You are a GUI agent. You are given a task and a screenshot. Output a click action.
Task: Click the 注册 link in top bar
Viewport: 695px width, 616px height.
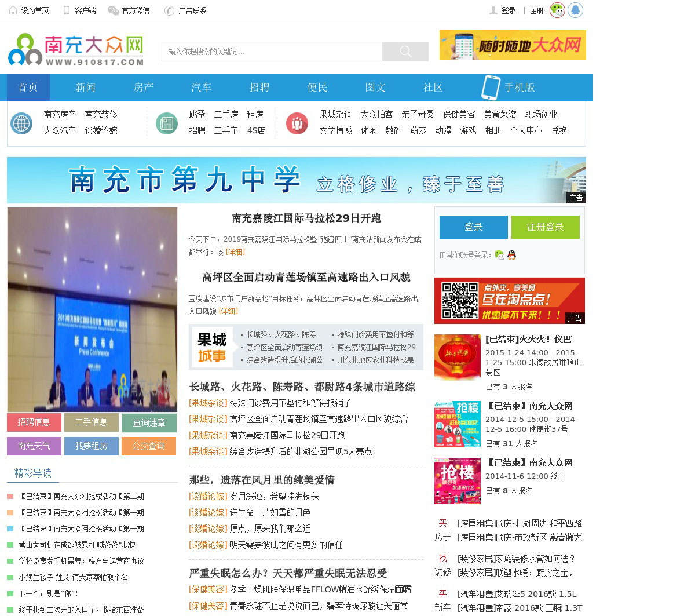537,10
